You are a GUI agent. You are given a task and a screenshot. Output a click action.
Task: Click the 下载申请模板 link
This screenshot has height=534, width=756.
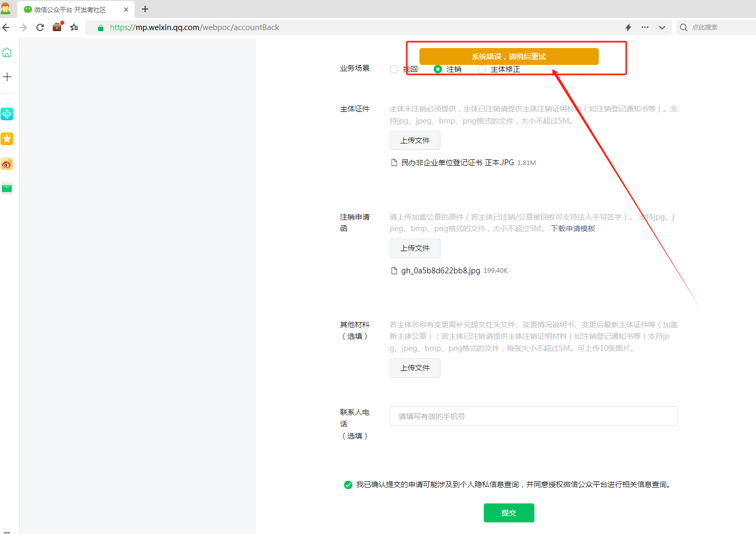pos(573,228)
